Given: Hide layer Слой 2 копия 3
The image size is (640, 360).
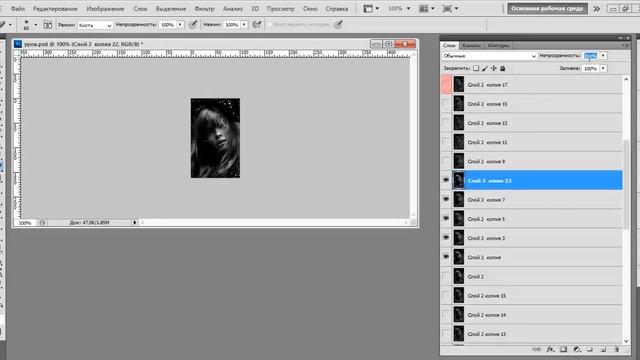Looking at the screenshot, I should pos(446,238).
